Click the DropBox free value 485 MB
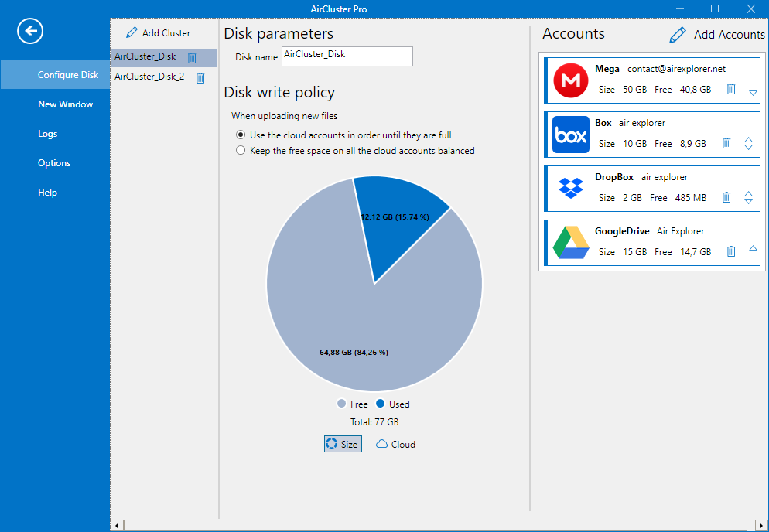The height and width of the screenshot is (532, 769). (x=691, y=198)
